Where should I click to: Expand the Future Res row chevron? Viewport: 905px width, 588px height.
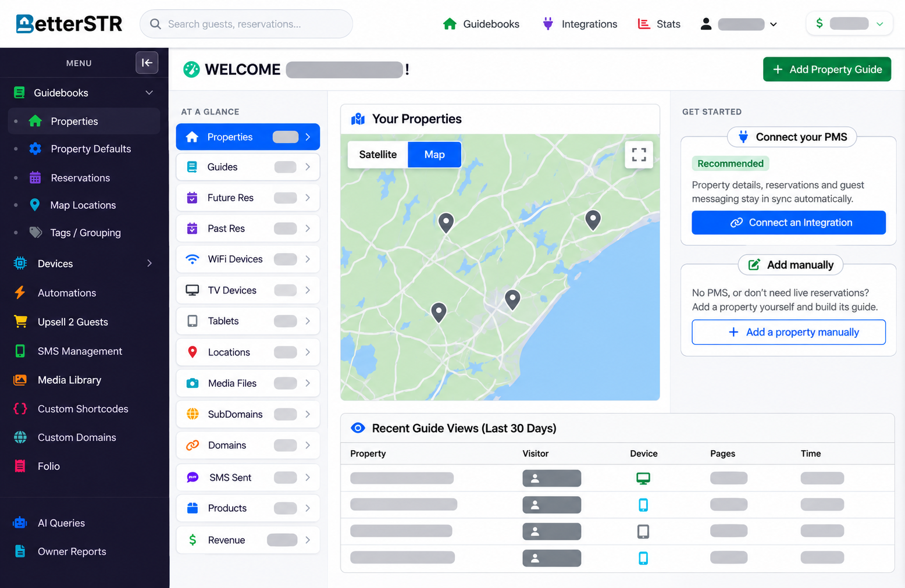click(x=308, y=198)
